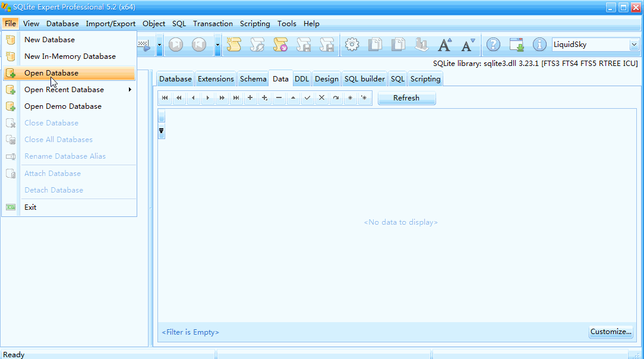This screenshot has height=359, width=644.
Task: Switch to the Extensions tab
Action: (x=216, y=79)
